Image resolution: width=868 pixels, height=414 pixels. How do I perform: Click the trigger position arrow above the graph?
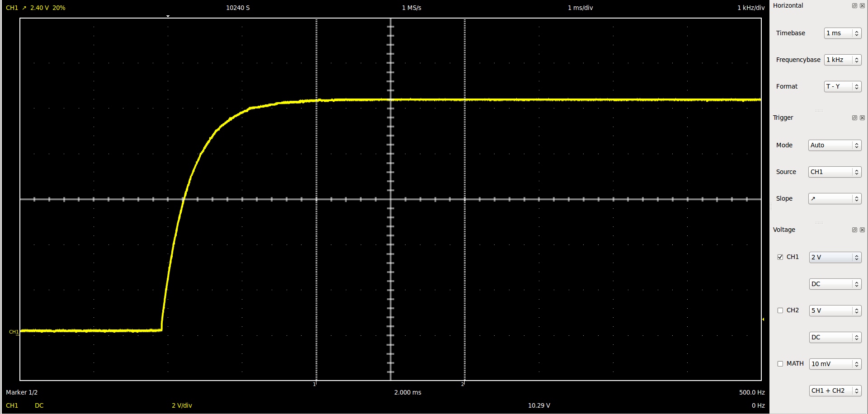pos(168,16)
